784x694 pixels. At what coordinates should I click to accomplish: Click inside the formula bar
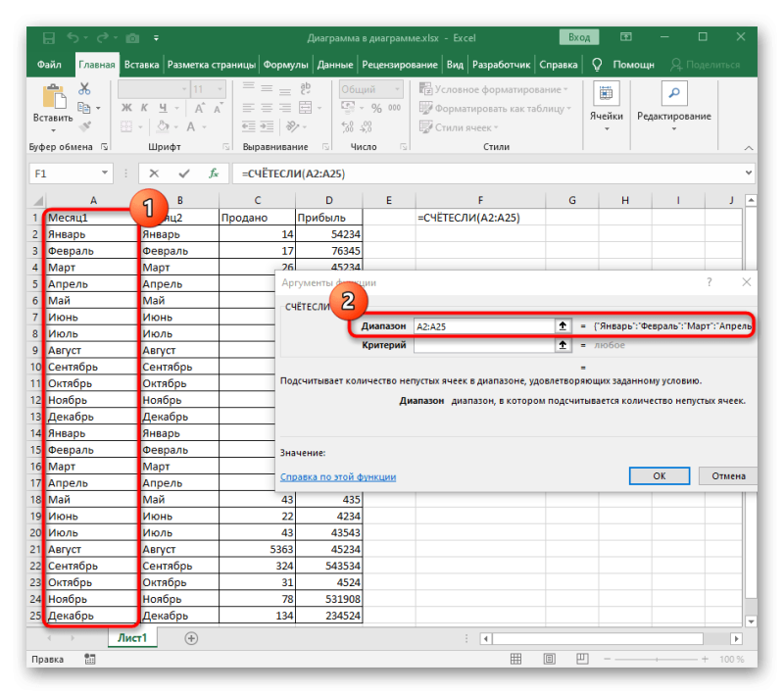[x=487, y=173]
